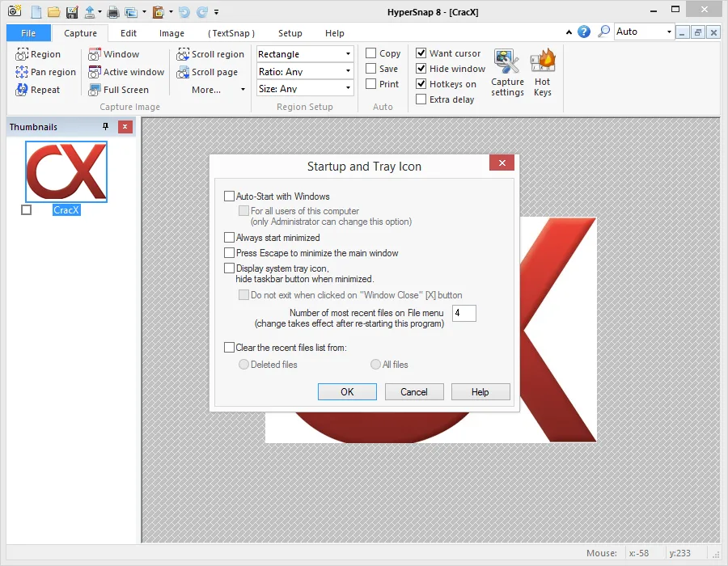Close the Thumbnails panel
Screen dimensions: 728x566
tap(125, 127)
